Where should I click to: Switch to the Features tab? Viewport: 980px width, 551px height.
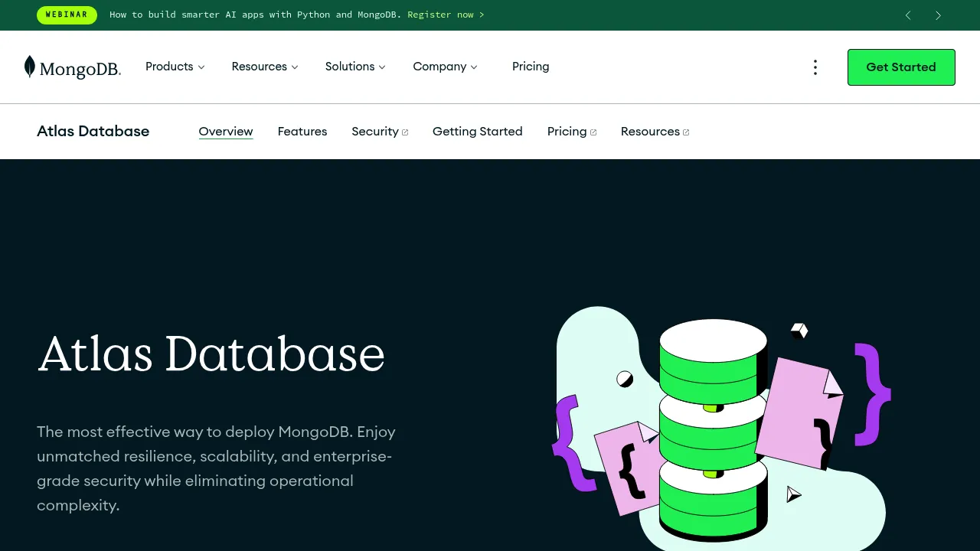click(302, 132)
